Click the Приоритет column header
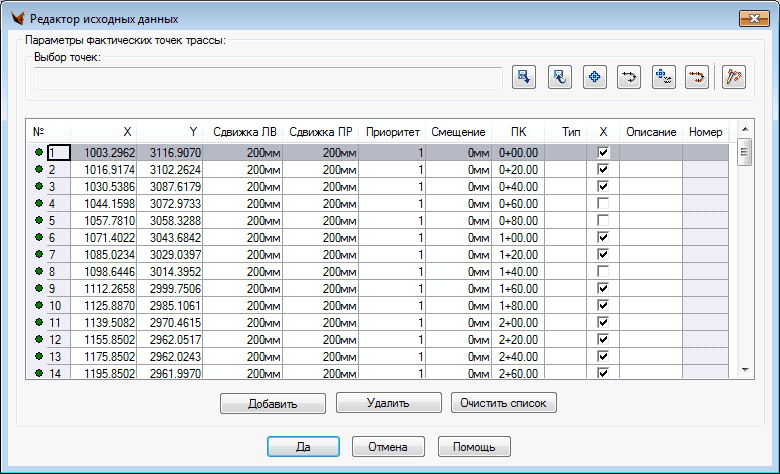 [x=392, y=132]
